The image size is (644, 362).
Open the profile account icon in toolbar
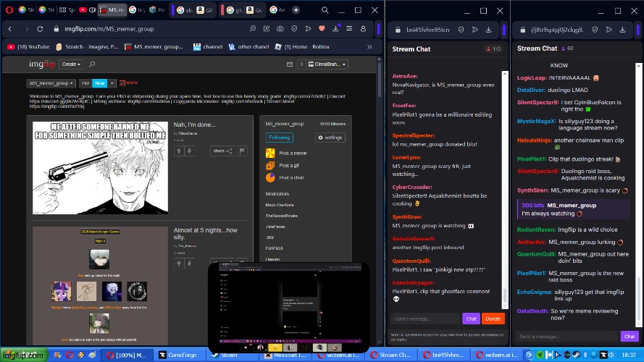pos(363,29)
